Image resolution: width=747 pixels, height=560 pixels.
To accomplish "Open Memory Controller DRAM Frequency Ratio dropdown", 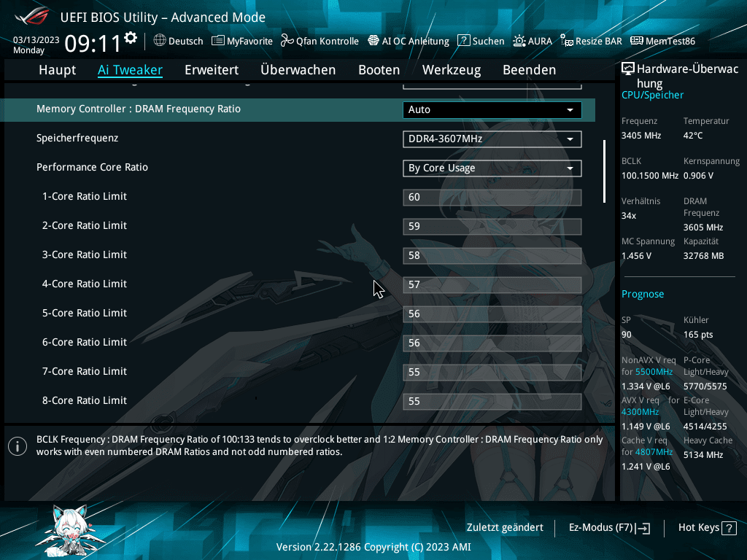I will 492,110.
